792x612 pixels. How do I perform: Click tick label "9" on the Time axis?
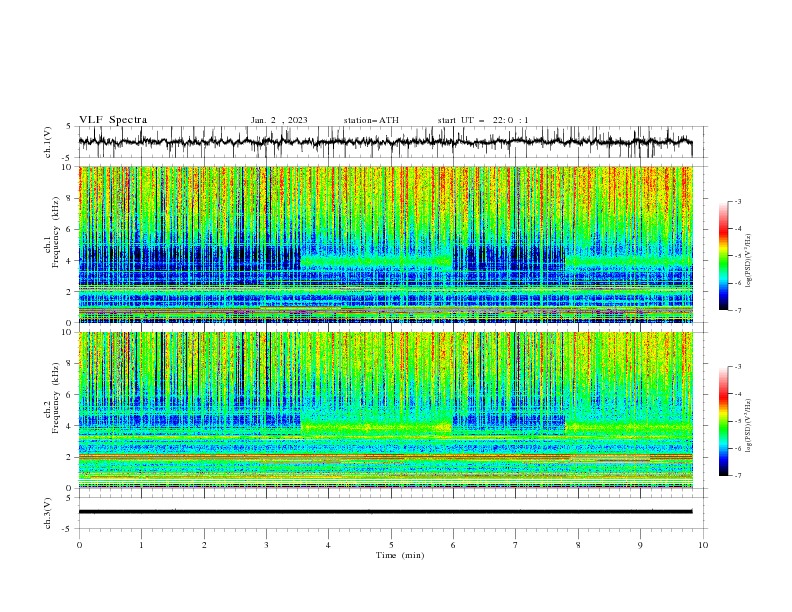tap(640, 545)
